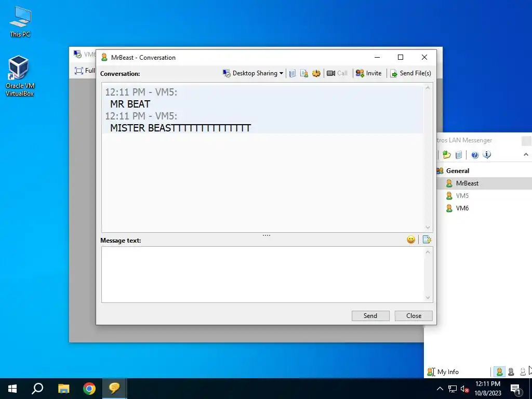Click the message text scrollbar up arrow
Screen dimensions: 532x399
pyautogui.click(x=428, y=252)
